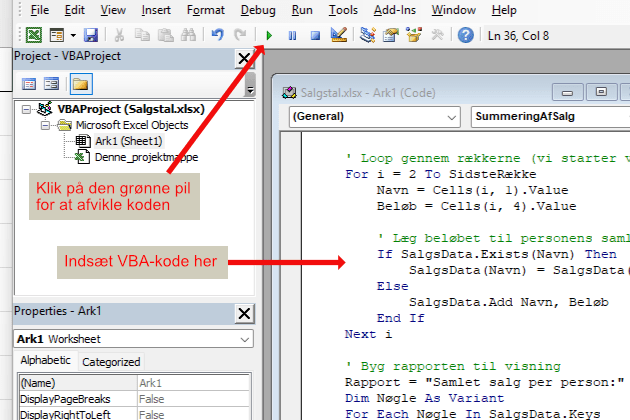Open the SummeringAfSalg procedure dropdown

tap(548, 117)
